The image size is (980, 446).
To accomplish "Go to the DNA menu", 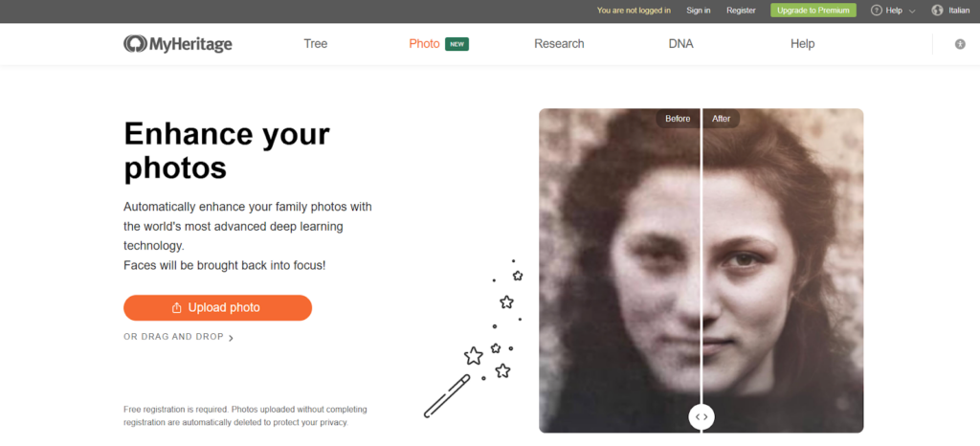I will coord(680,44).
